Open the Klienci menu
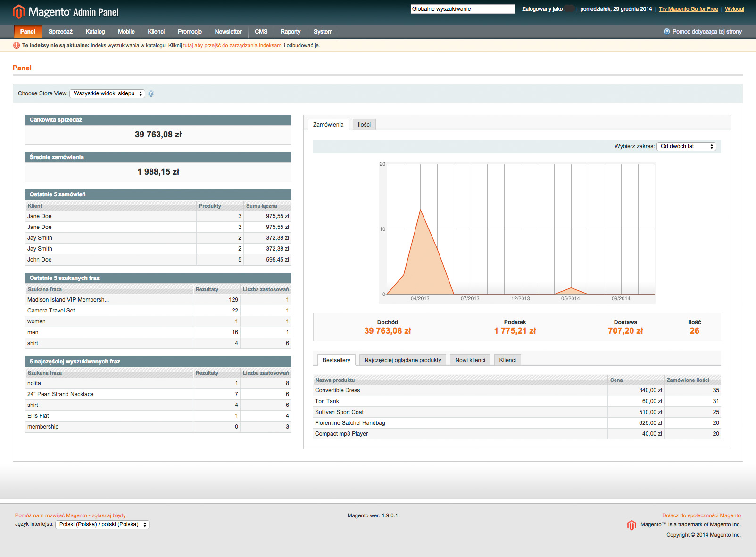 coord(156,32)
